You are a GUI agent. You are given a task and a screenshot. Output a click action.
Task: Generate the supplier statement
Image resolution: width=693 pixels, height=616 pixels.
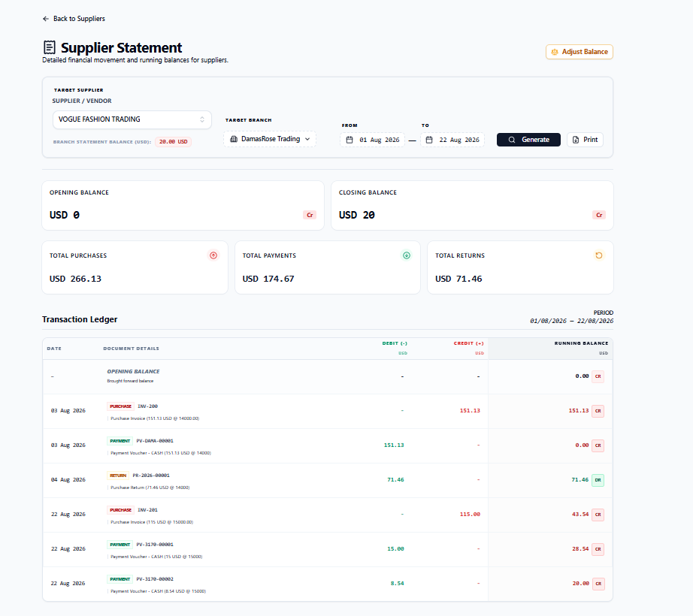pyautogui.click(x=528, y=140)
